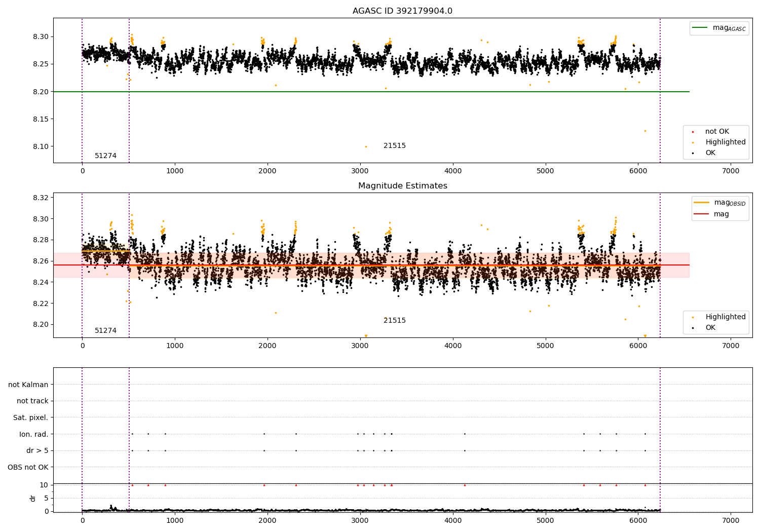
Task: Click the orange mag OBSID legend line
Action: point(702,203)
